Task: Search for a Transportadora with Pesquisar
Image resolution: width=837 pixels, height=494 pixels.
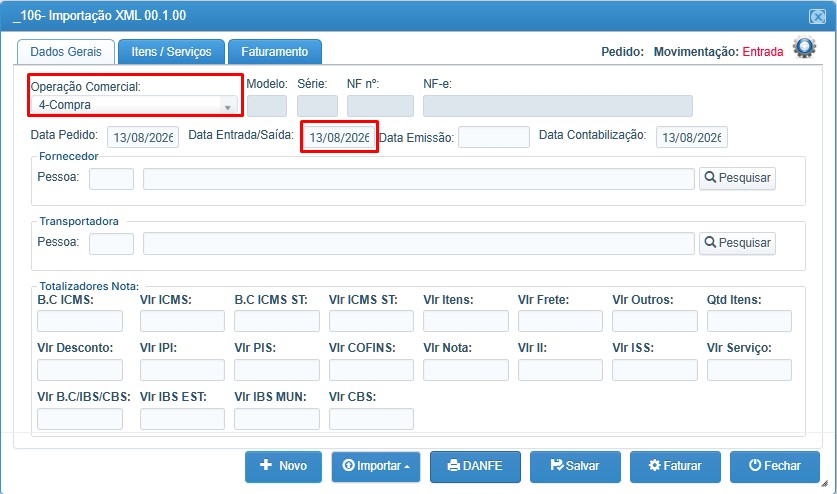Action: click(737, 243)
